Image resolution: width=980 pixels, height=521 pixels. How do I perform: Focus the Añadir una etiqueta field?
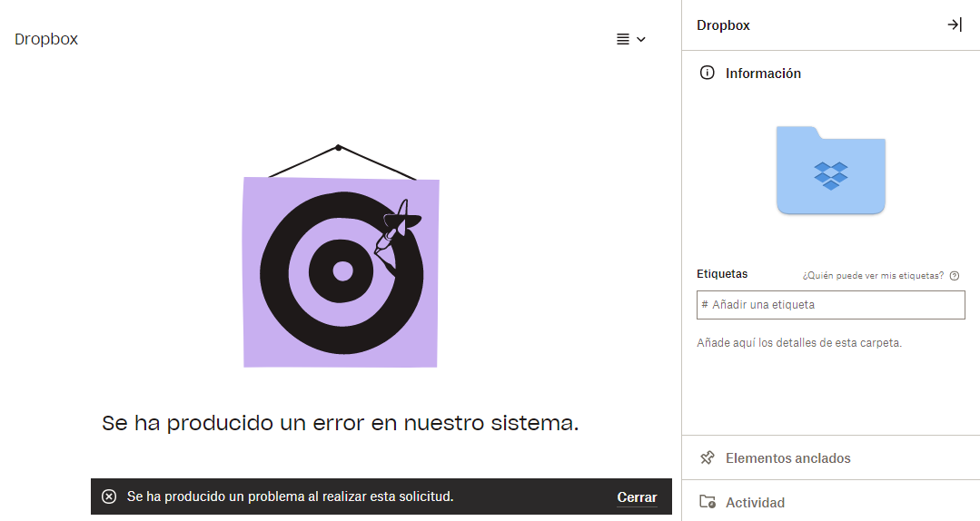[x=830, y=305]
